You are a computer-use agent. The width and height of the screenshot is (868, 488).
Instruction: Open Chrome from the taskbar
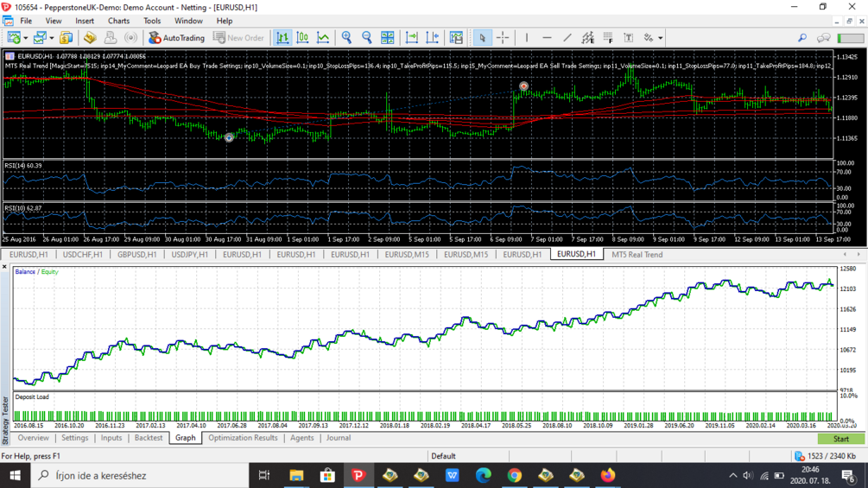tap(514, 475)
